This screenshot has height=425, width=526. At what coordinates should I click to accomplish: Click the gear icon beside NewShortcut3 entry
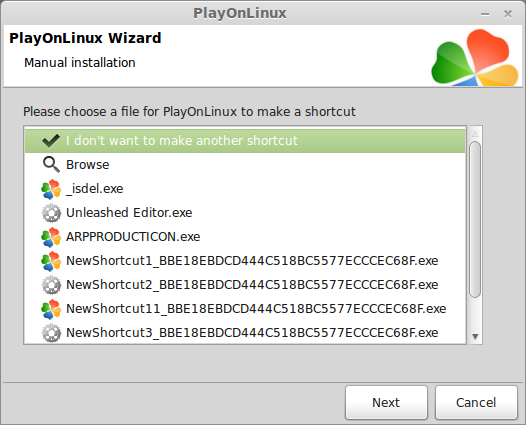51,333
